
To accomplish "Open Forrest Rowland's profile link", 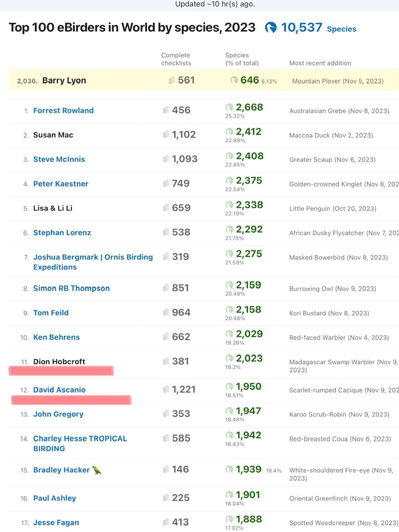I will pyautogui.click(x=63, y=111).
